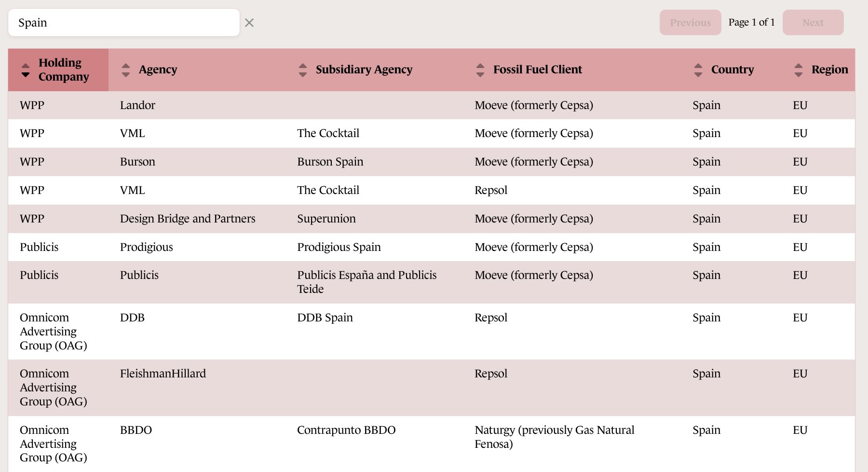Select Moeve (formerly Cepsa) in Superunion row

coord(534,219)
